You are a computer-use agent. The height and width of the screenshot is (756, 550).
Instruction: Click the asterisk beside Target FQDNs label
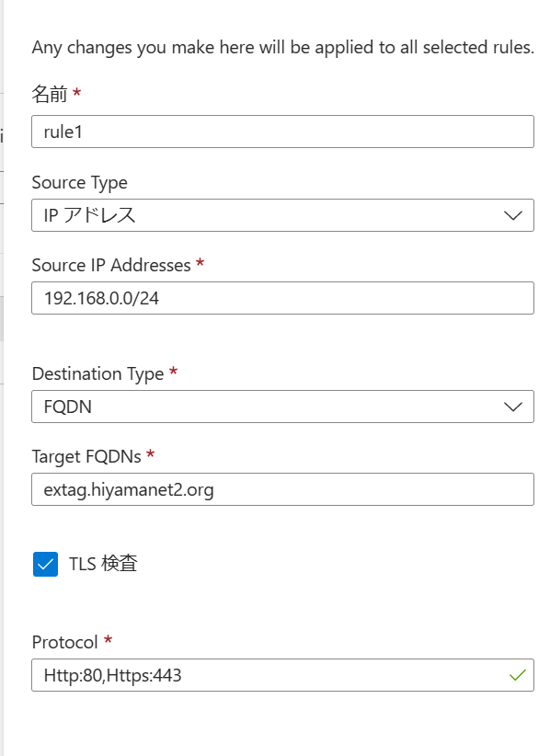(149, 455)
